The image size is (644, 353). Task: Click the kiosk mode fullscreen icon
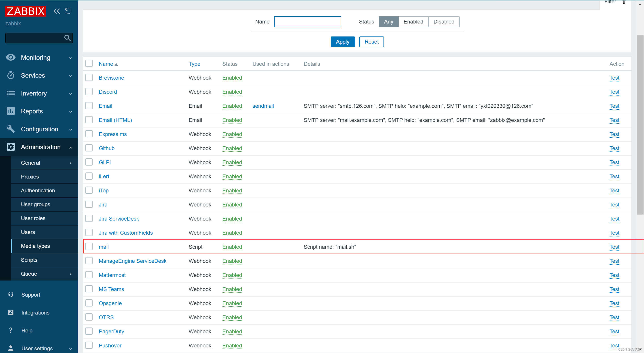click(68, 11)
